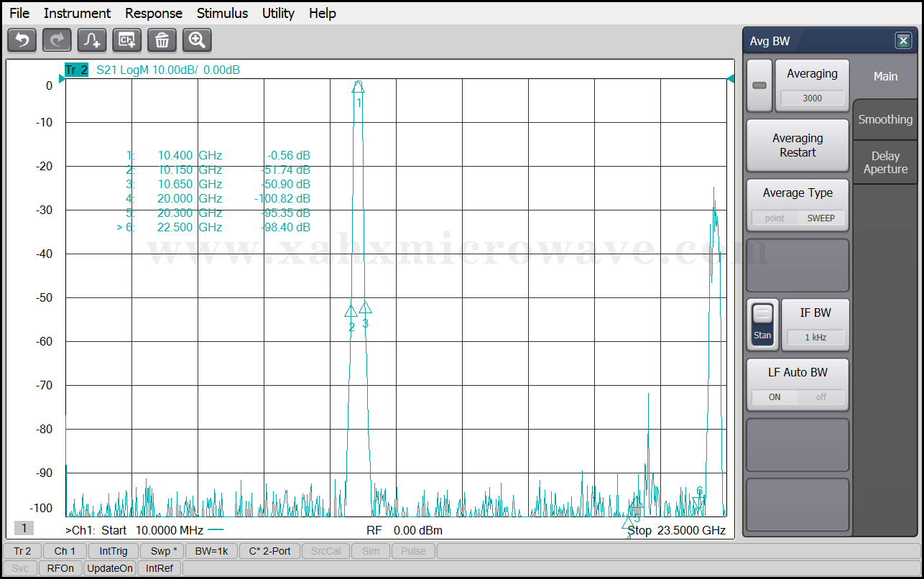Click the Stop 23.5000 GHz stimulus label
The height and width of the screenshot is (579, 924).
[676, 530]
